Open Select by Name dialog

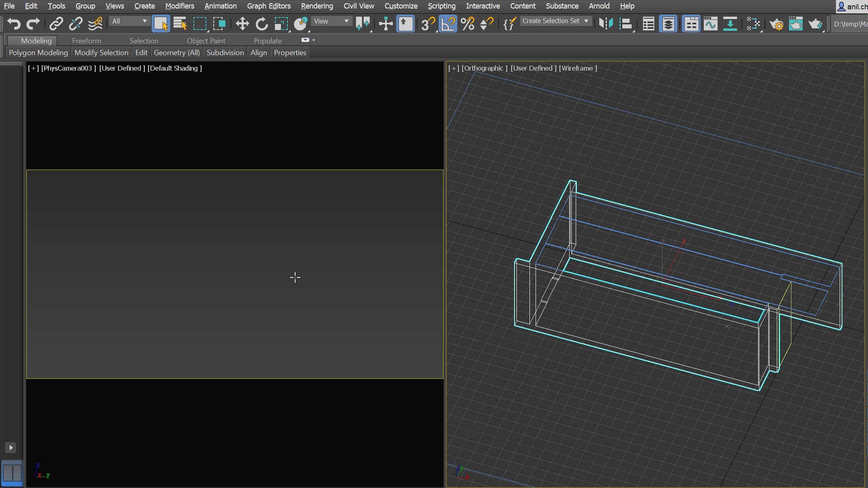pos(180,24)
